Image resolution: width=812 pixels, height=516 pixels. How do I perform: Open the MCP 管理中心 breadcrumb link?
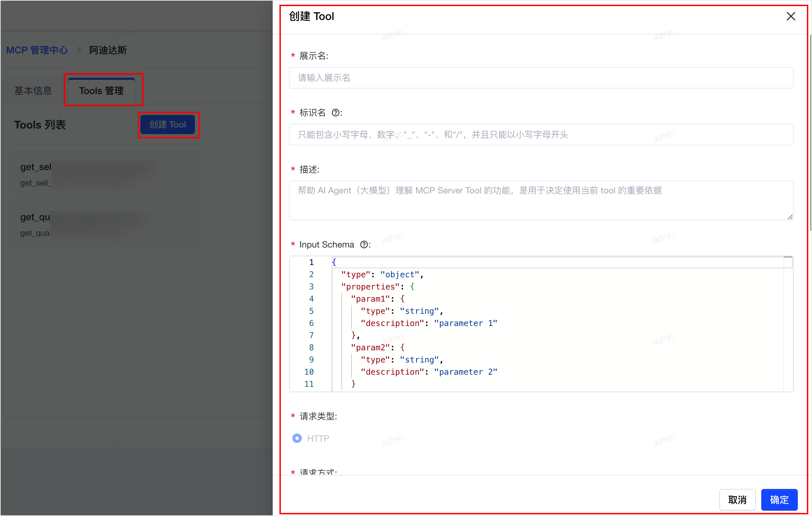(x=37, y=50)
